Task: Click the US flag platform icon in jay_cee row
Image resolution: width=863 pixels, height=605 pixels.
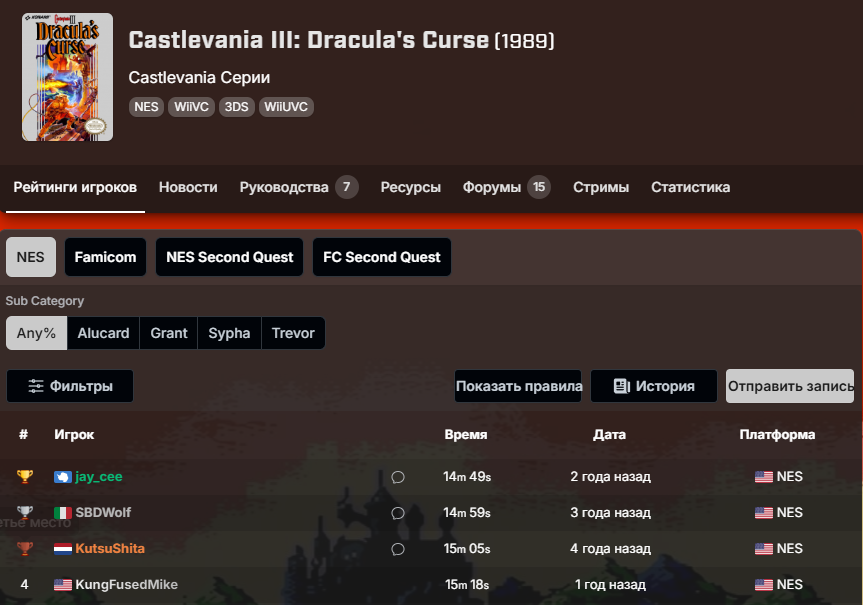Action: coord(764,477)
